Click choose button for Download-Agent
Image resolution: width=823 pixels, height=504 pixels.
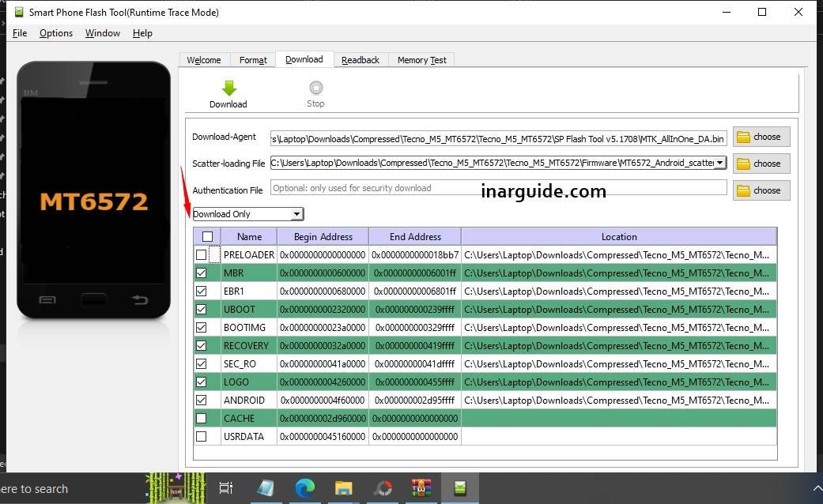pyautogui.click(x=761, y=137)
